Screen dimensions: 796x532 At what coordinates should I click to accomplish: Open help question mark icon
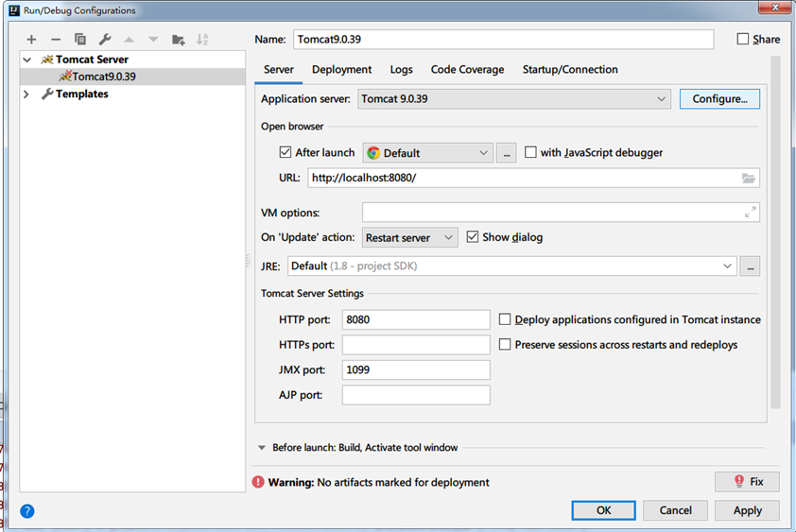pyautogui.click(x=27, y=510)
